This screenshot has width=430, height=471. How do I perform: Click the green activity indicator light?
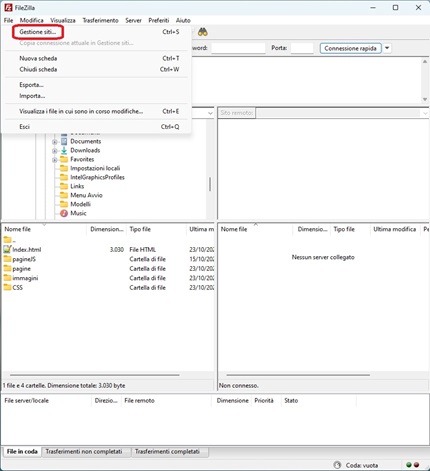pyautogui.click(x=409, y=465)
